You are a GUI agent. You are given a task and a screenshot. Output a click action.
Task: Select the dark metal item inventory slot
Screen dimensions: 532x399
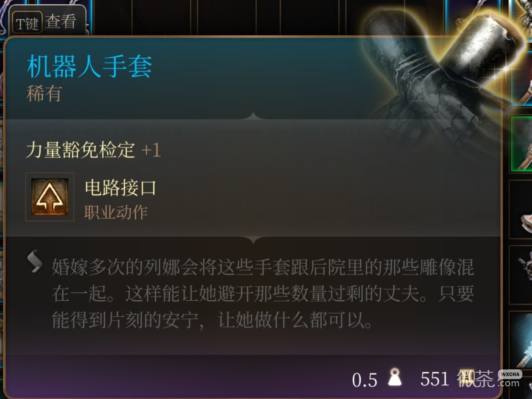521,274
